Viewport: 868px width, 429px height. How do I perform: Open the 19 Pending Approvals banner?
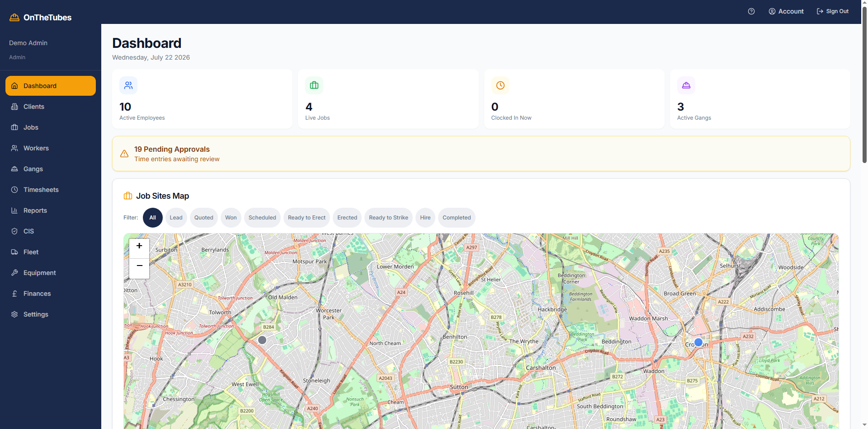481,154
